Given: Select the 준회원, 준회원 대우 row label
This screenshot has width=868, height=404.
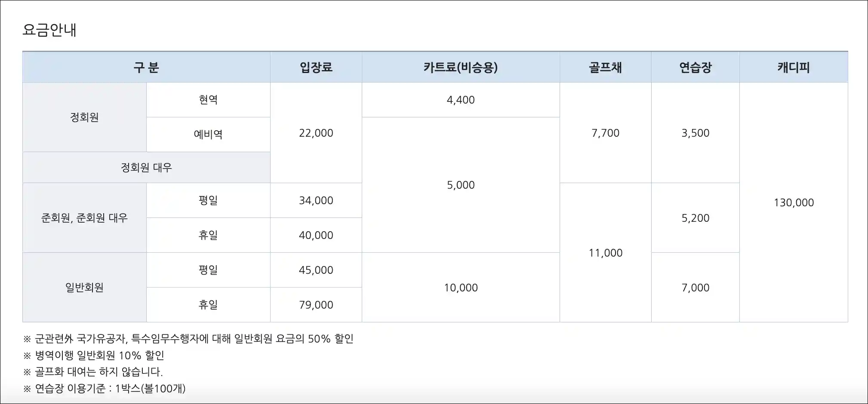Looking at the screenshot, I should coord(84,218).
